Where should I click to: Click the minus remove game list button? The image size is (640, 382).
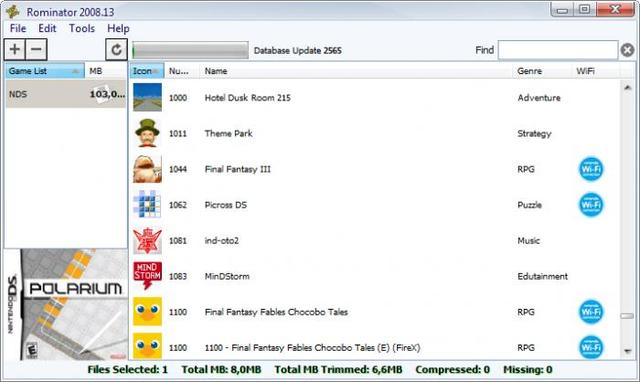tap(36, 49)
